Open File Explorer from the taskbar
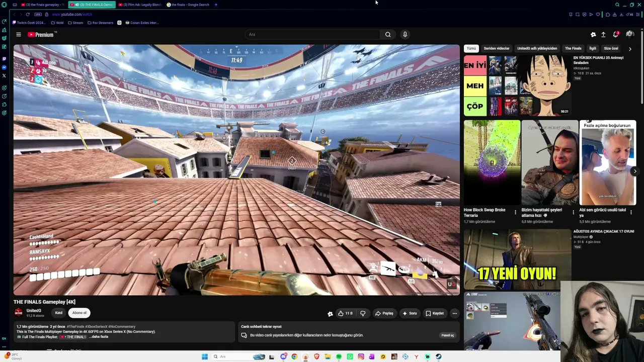644x362 pixels. coord(328,357)
